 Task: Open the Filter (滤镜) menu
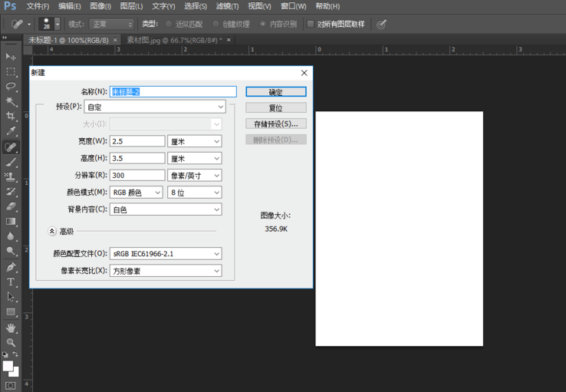pyautogui.click(x=225, y=6)
